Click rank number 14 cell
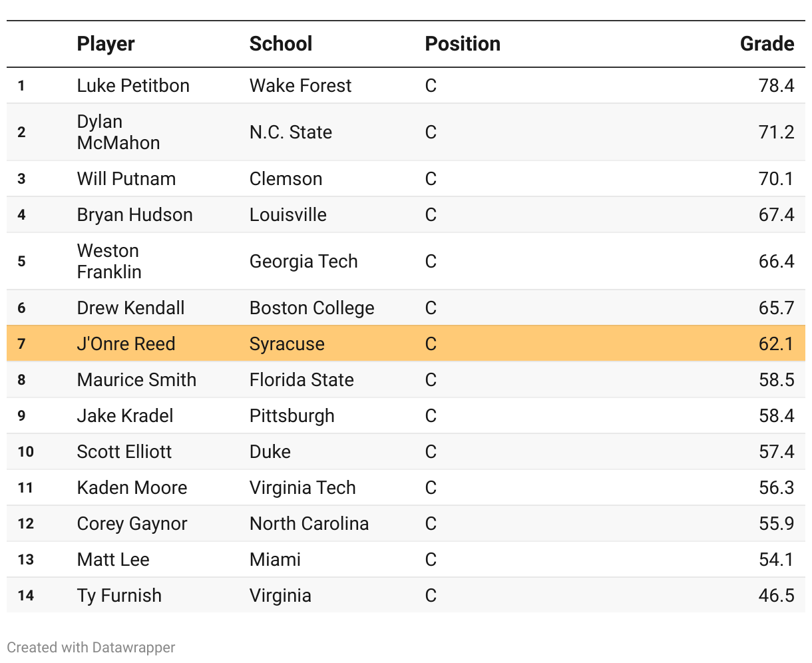 pos(25,596)
